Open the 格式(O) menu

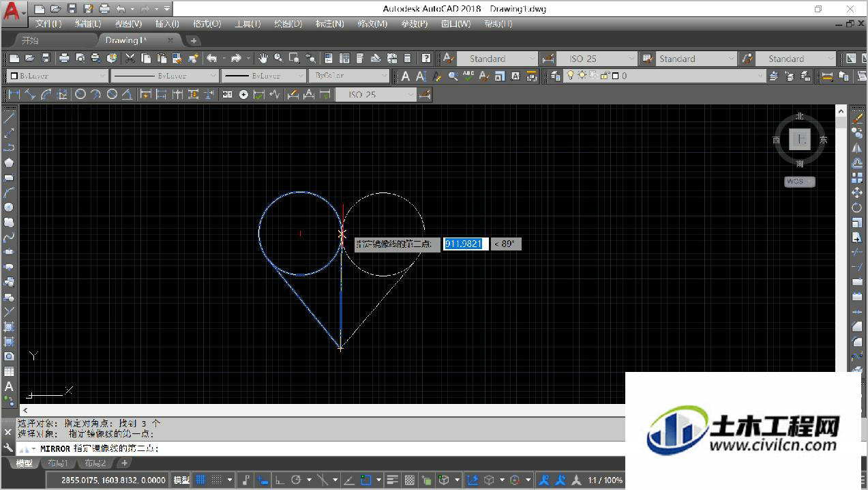pos(207,24)
